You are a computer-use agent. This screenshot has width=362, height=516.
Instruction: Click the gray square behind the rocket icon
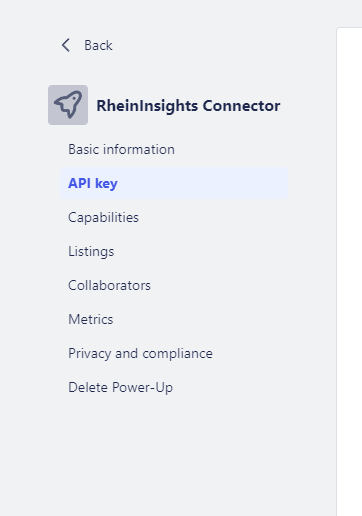point(68,105)
